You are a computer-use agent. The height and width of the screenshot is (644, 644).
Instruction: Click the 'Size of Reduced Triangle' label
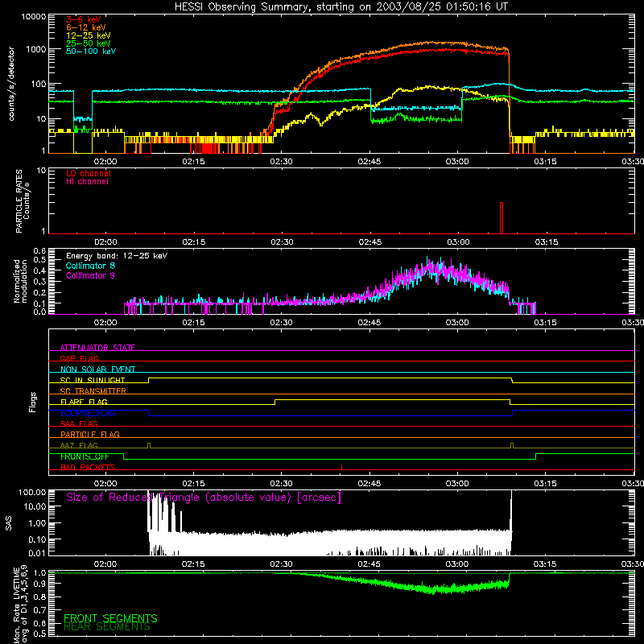point(204,497)
